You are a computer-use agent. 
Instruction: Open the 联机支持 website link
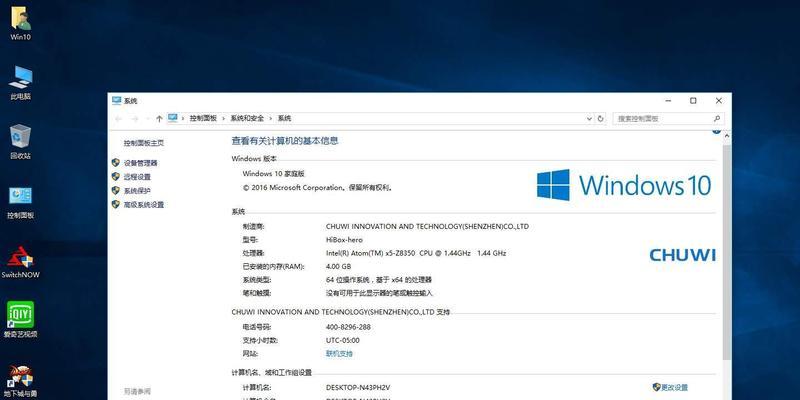click(x=339, y=354)
